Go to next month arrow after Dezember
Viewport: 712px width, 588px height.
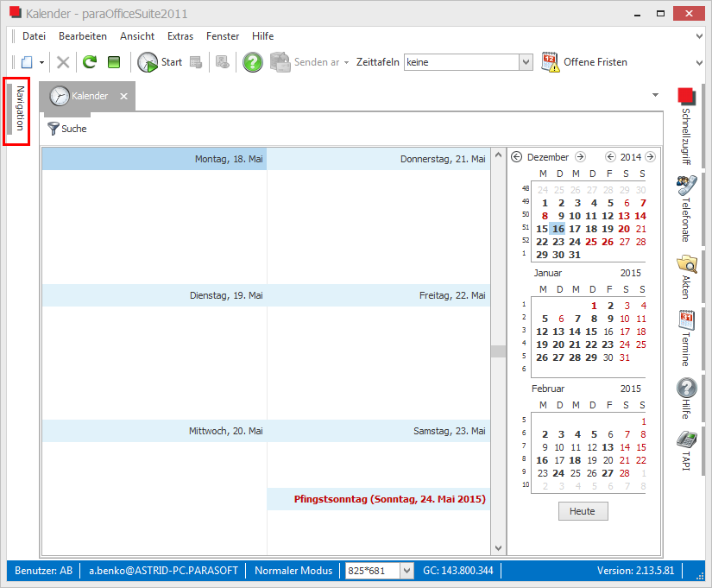tap(580, 157)
